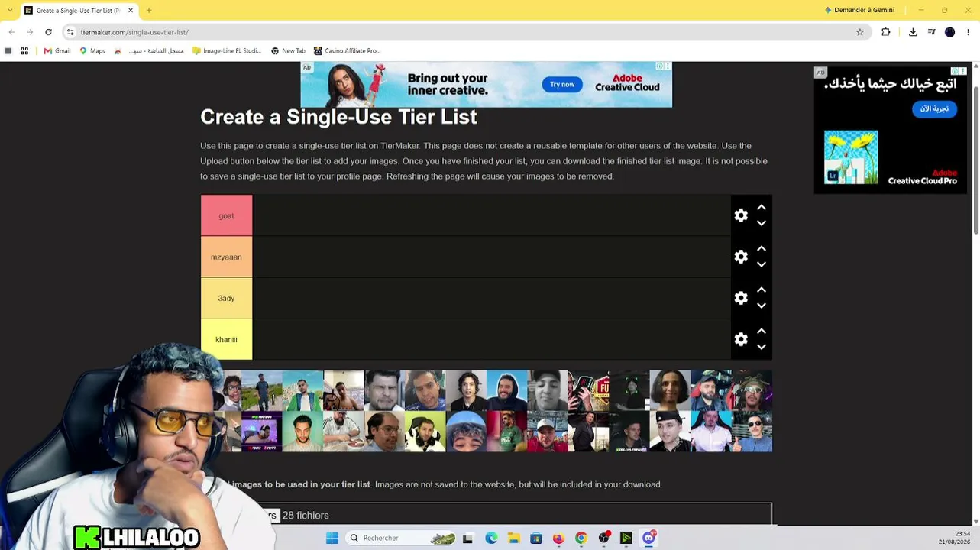Switch to the Create a Single-Use Tier List tab
The width and height of the screenshot is (980, 550).
tap(79, 11)
